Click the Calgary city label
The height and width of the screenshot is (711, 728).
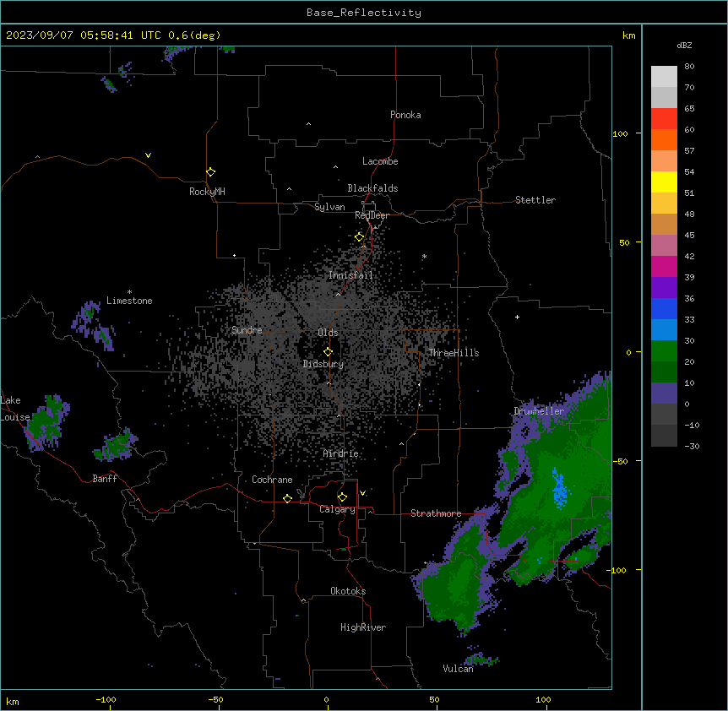point(337,509)
